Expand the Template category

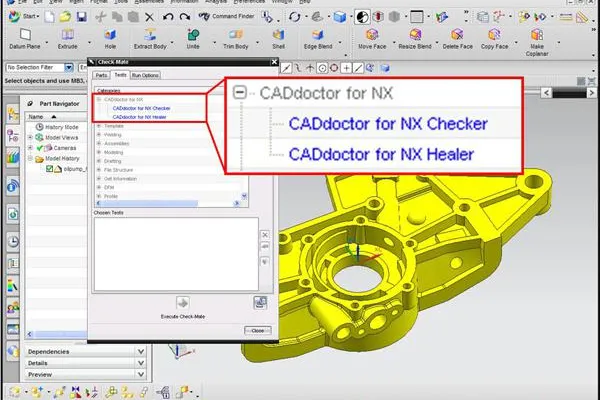click(99, 126)
